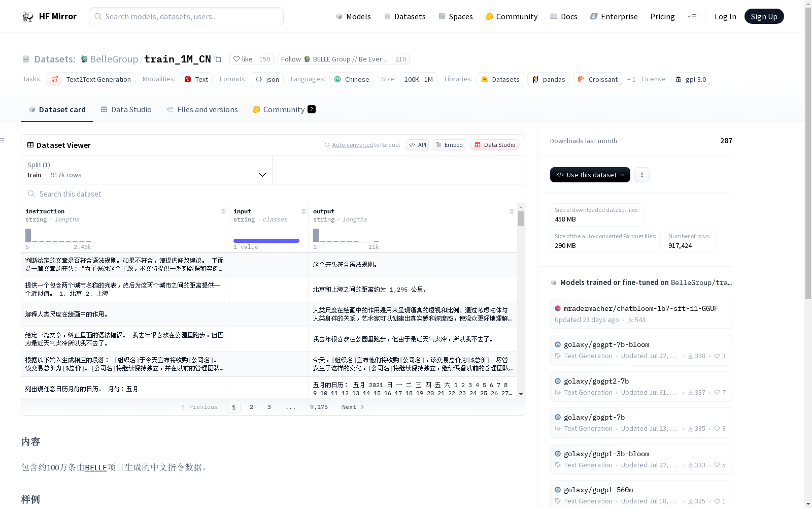This screenshot has width=812, height=508.
Task: Click Next page in pagination
Action: click(x=353, y=407)
